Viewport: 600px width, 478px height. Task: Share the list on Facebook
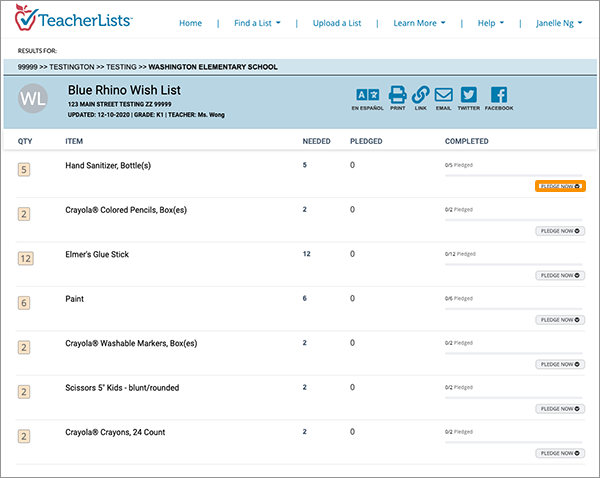(499, 99)
